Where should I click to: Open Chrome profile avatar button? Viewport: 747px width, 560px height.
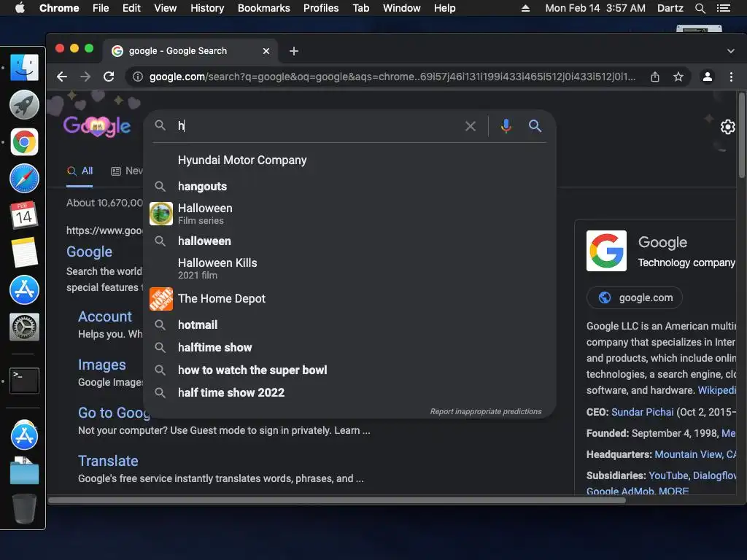pyautogui.click(x=708, y=77)
